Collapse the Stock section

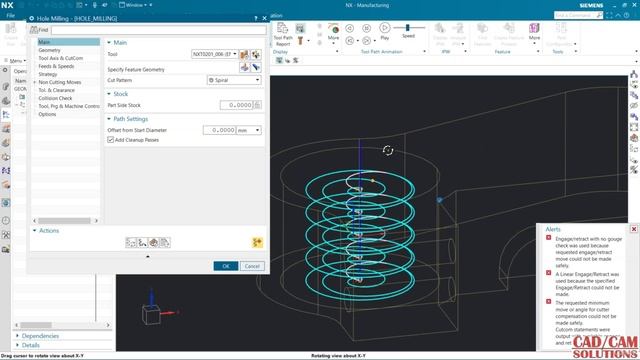click(109, 94)
